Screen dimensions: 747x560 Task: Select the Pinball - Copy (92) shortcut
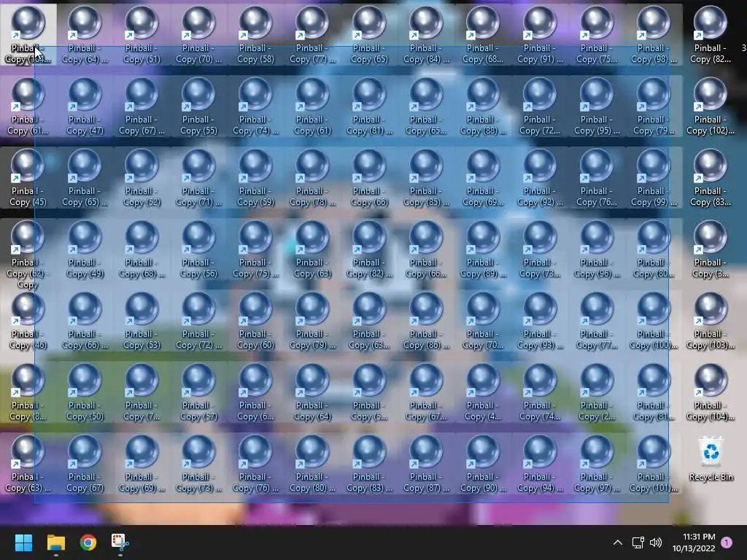[x=540, y=178]
